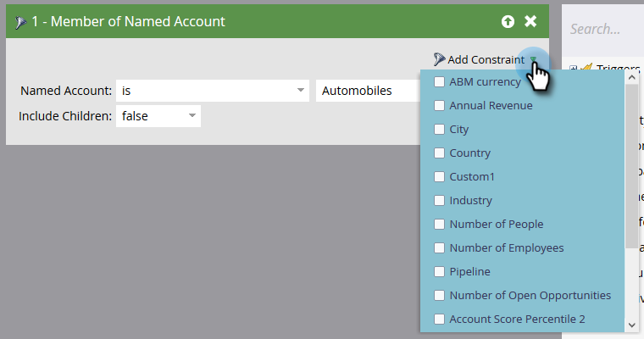Screen dimensions: 644x339
Task: Toggle the Add Constraint dropdown arrow
Action: (533, 59)
